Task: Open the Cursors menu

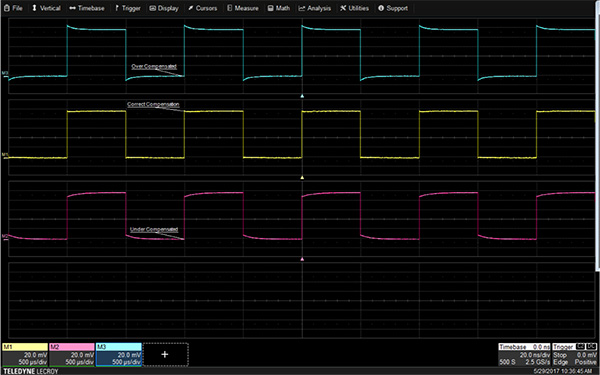Action: pos(202,8)
